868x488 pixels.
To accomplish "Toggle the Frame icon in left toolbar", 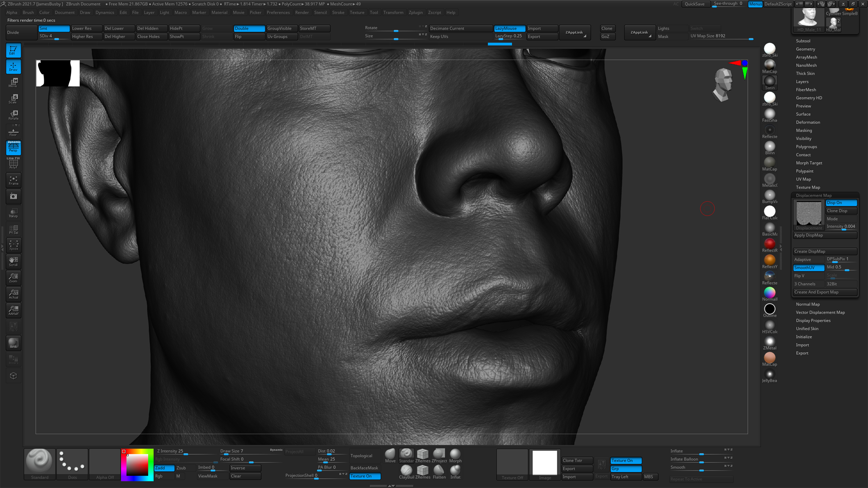I will [x=13, y=180].
